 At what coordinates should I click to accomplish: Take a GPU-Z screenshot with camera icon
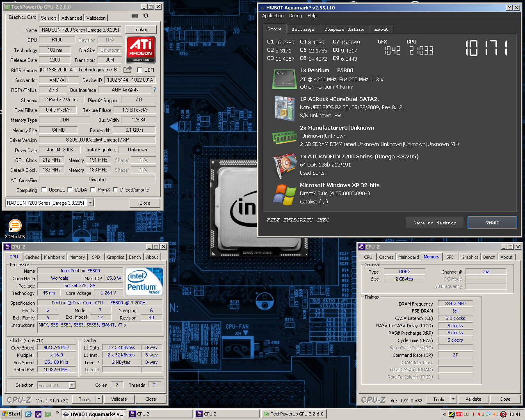pyautogui.click(x=135, y=16)
